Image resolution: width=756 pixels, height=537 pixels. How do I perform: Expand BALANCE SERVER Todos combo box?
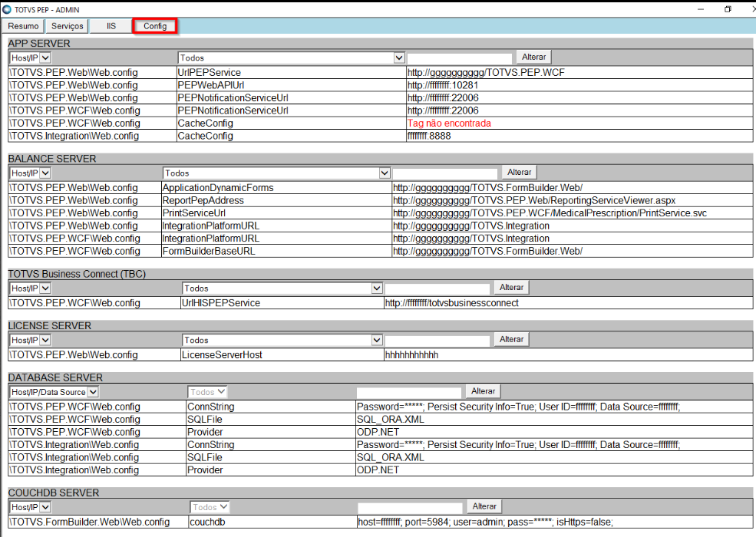pyautogui.click(x=277, y=173)
